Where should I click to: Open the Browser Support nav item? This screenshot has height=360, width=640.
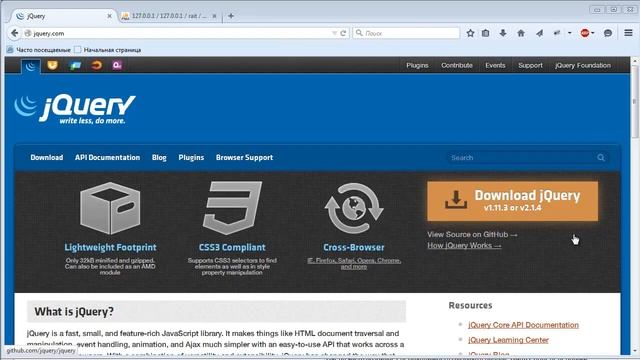coord(244,158)
